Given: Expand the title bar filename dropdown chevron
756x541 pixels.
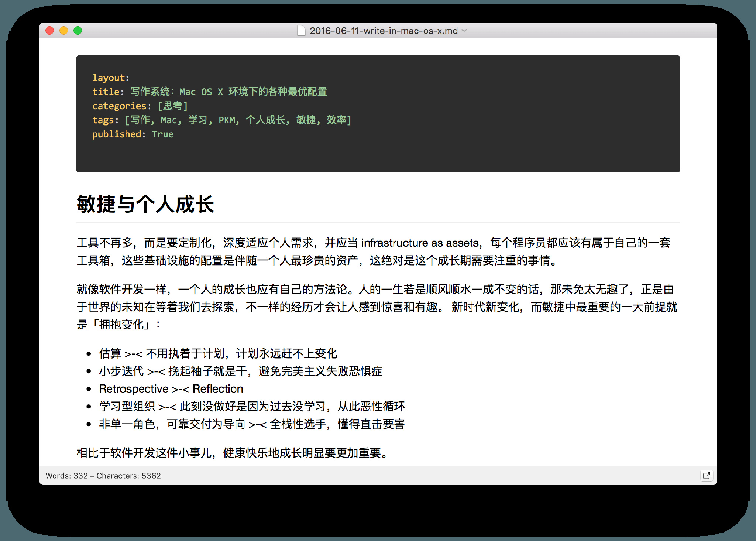Looking at the screenshot, I should [x=464, y=31].
